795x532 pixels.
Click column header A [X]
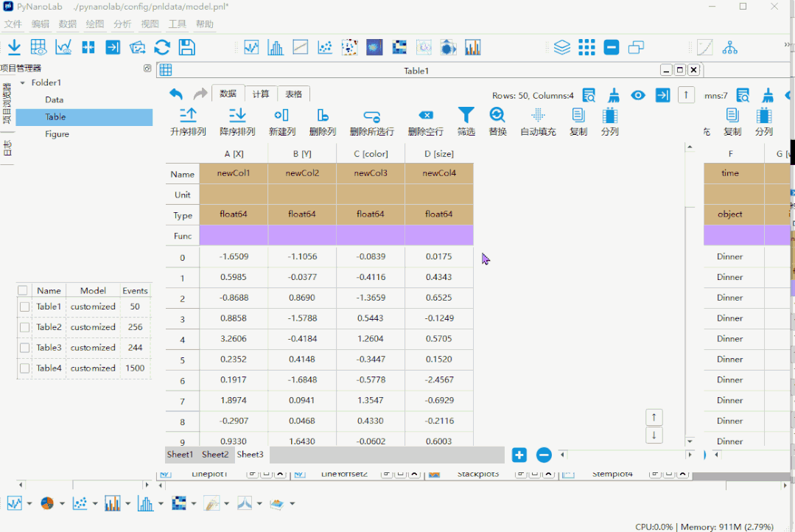[x=234, y=154]
